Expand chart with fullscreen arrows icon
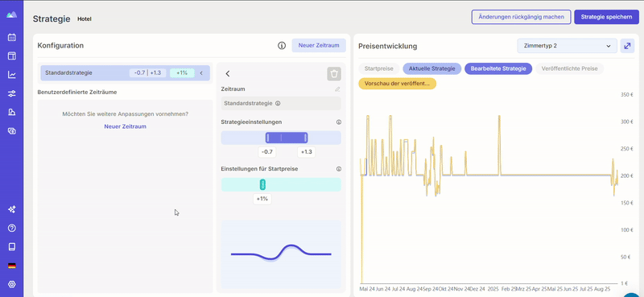The width and height of the screenshot is (644, 297). point(627,46)
